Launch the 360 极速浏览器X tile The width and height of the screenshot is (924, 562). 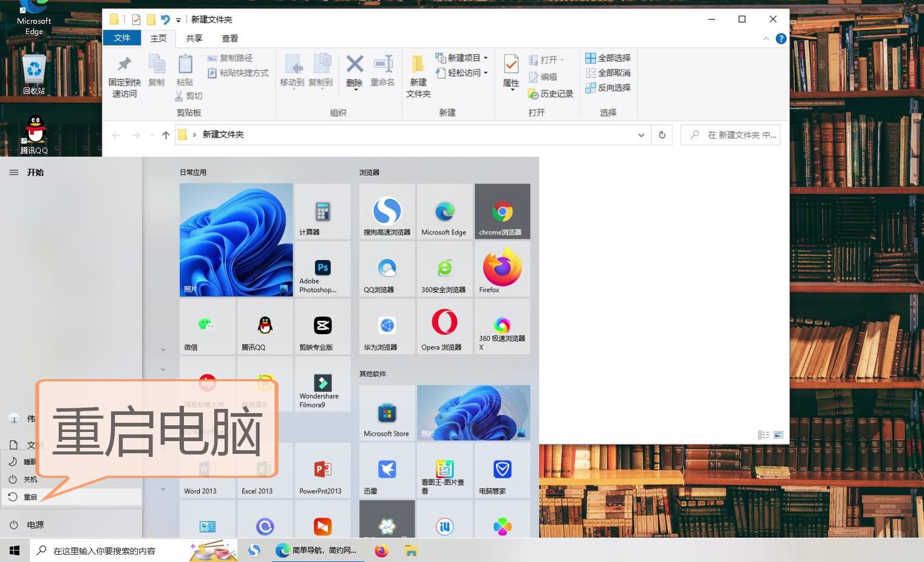point(502,326)
